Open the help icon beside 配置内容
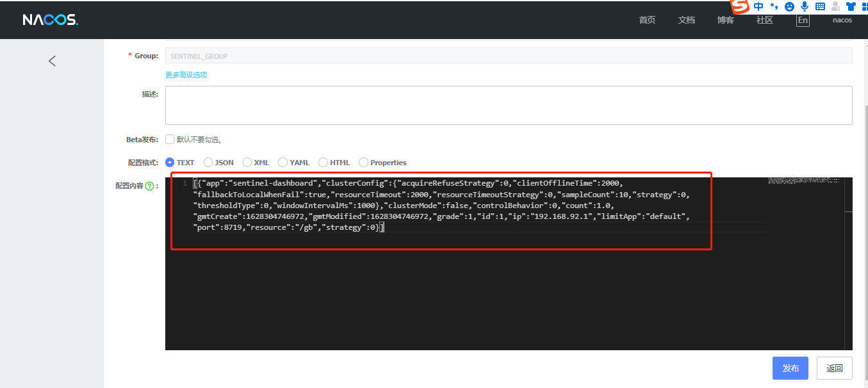Screen dimensions: 868x388 tap(149, 186)
